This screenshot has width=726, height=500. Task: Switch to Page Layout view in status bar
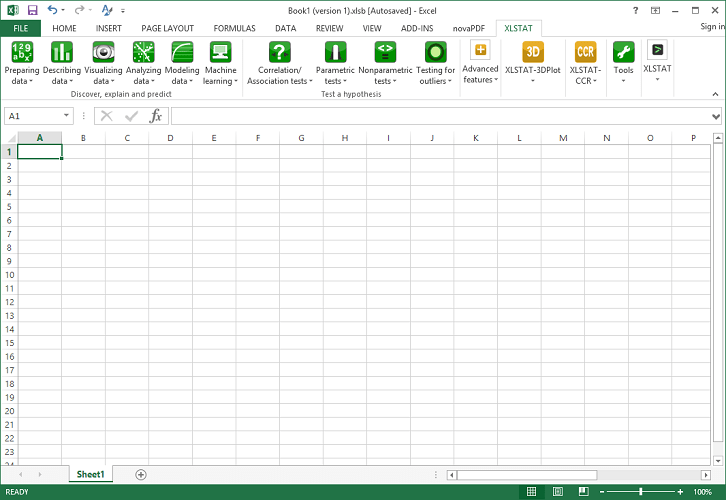coord(557,492)
